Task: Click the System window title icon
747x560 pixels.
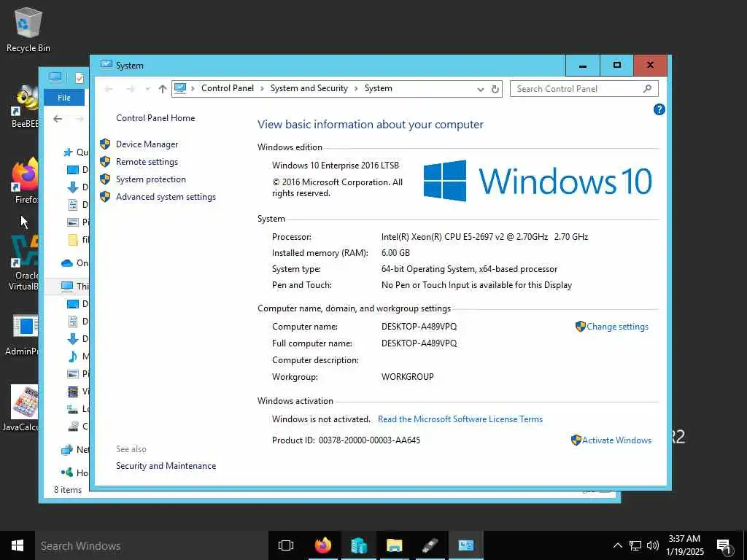Action: pyautogui.click(x=107, y=65)
